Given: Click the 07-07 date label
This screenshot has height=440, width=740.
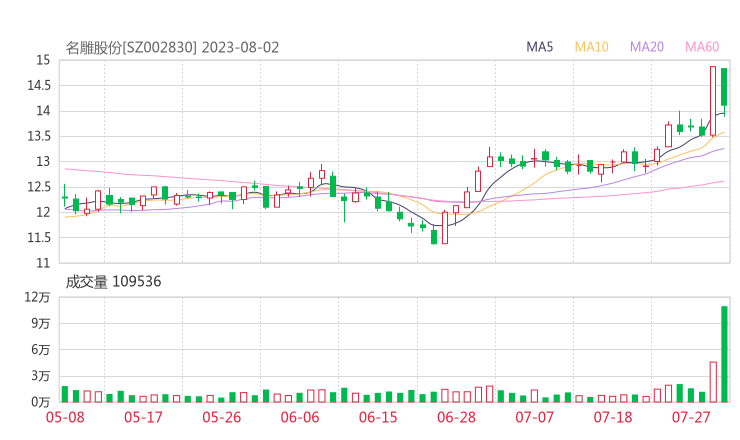Looking at the screenshot, I should tap(534, 417).
